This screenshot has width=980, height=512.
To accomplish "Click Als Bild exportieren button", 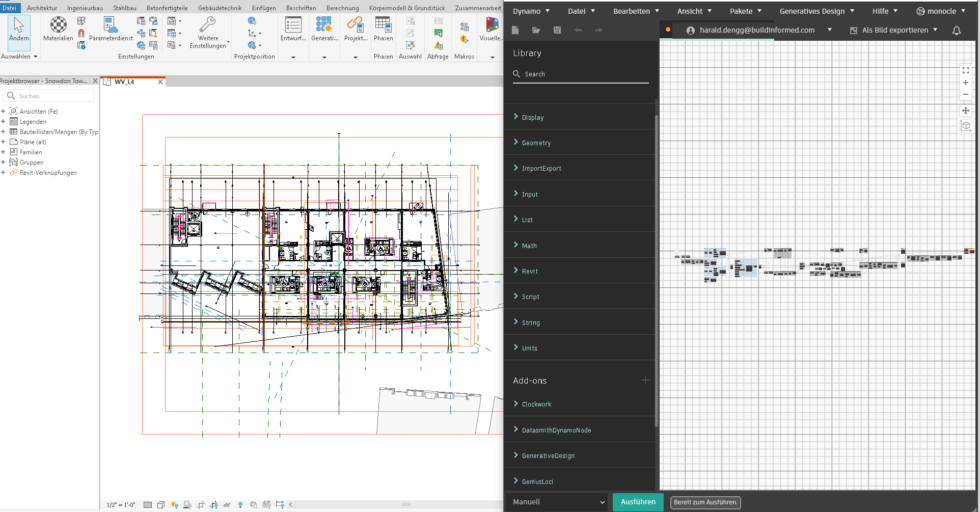I will tap(893, 30).
